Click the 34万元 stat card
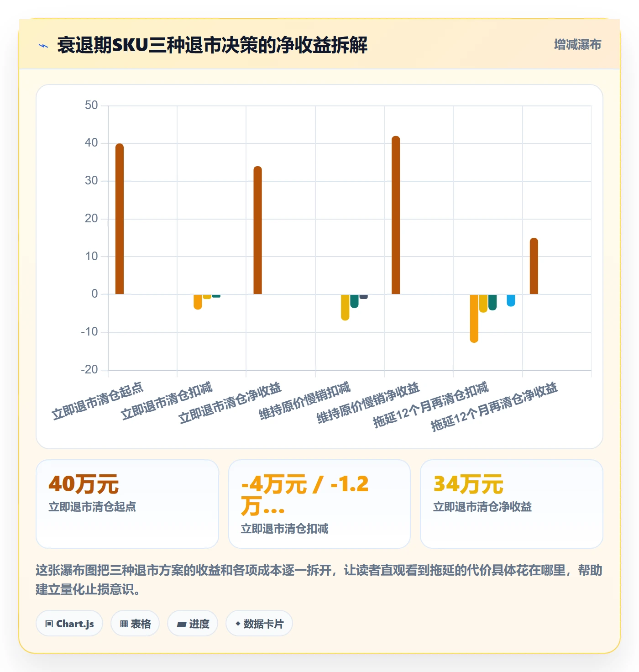 coord(512,504)
